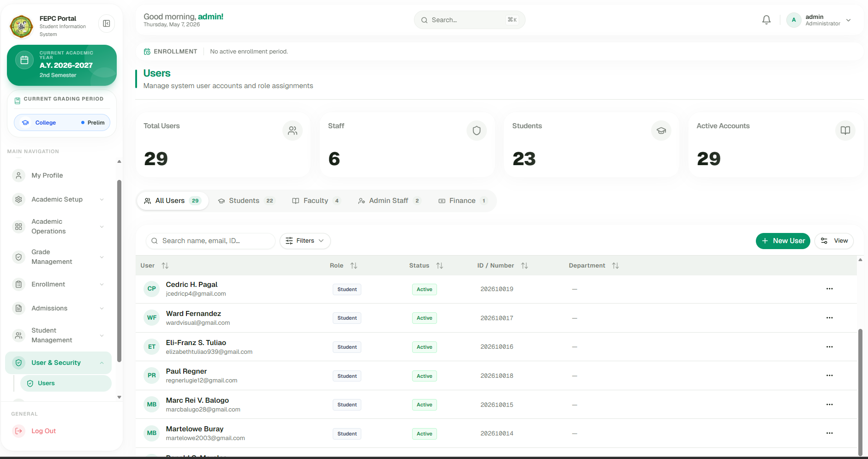The width and height of the screenshot is (868, 459).
Task: Open the notifications bell
Action: pyautogui.click(x=766, y=20)
